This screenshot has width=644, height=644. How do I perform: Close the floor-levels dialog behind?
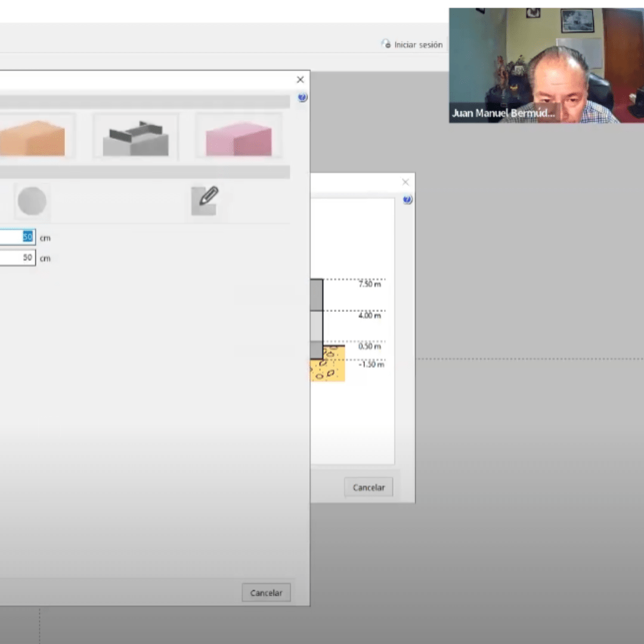click(405, 182)
